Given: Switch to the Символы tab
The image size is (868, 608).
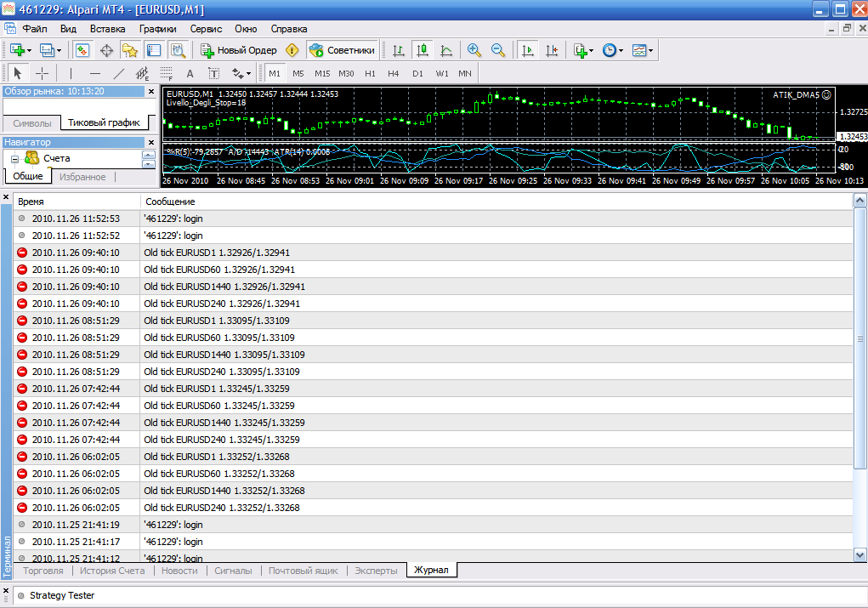Looking at the screenshot, I should (32, 123).
